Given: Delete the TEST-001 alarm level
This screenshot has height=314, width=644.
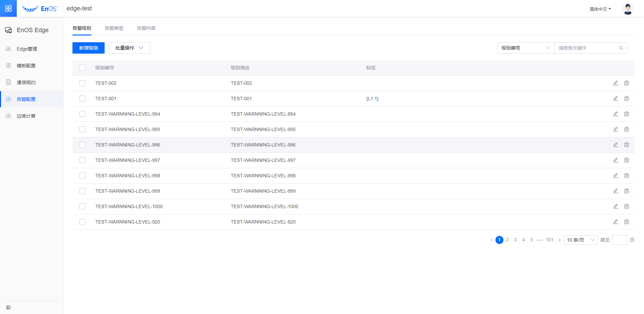Looking at the screenshot, I should click(626, 99).
